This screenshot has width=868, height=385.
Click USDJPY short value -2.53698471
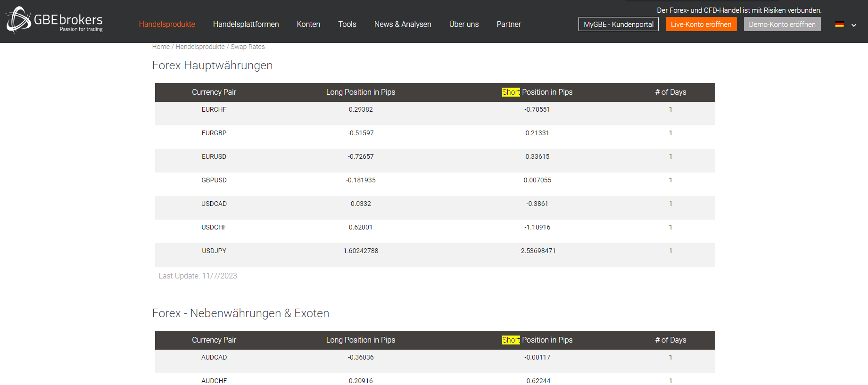point(537,251)
